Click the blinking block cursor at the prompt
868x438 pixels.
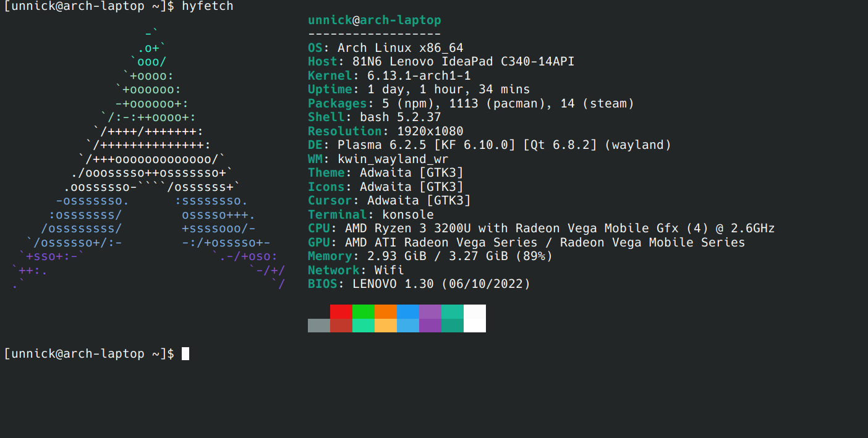pyautogui.click(x=185, y=354)
